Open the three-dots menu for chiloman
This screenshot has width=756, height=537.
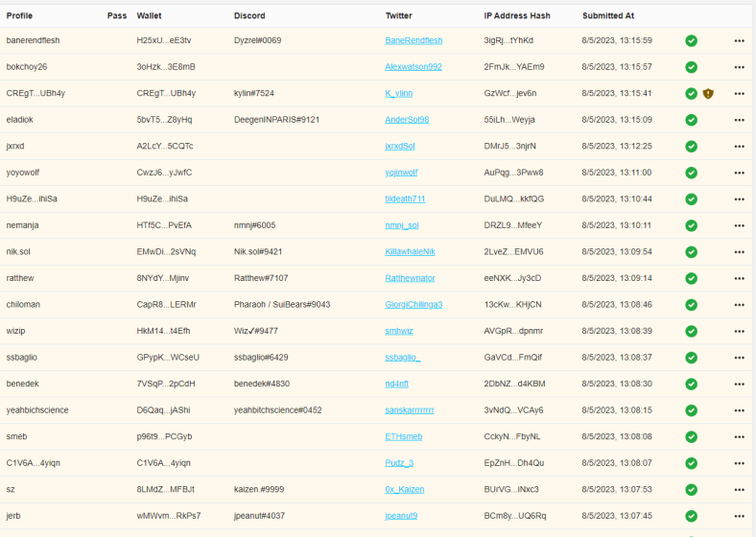click(x=739, y=305)
